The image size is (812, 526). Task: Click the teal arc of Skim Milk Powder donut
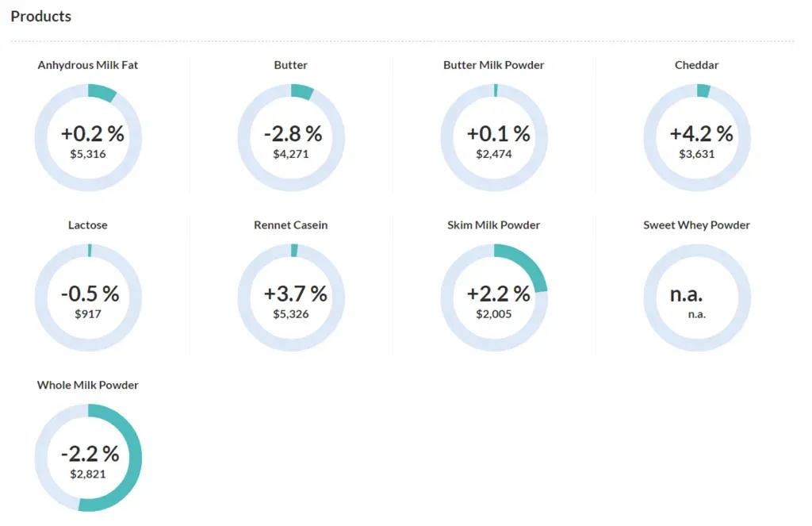tap(530, 267)
